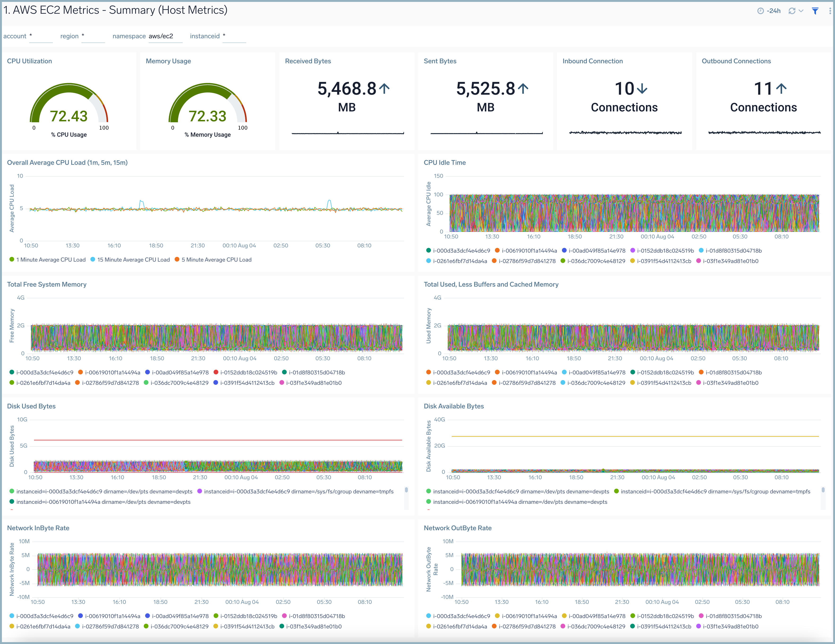The height and width of the screenshot is (644, 835).
Task: Hide i-03f1e349ad81e01b0 in Network OutByte Rate legend
Action: click(732, 626)
